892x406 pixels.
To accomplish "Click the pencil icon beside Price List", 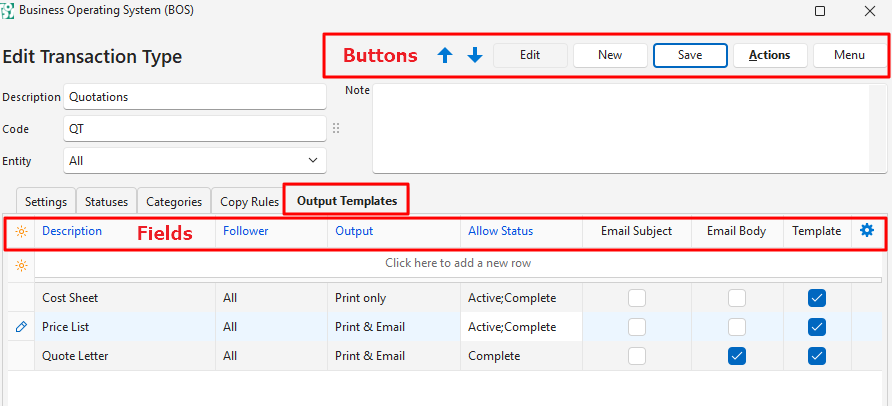I will [21, 327].
